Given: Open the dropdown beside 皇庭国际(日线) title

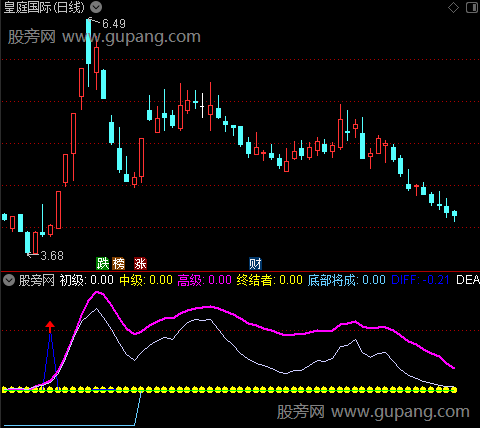Looking at the screenshot, I should pyautogui.click(x=96, y=7).
